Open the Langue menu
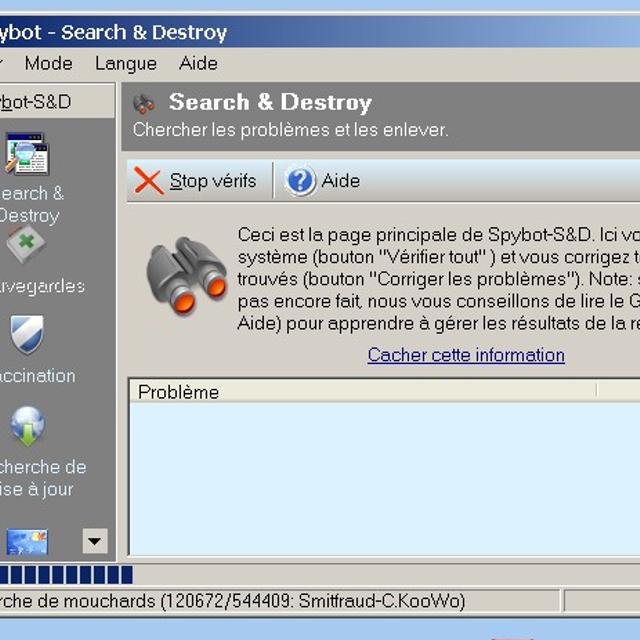The width and height of the screenshot is (640, 640). pyautogui.click(x=126, y=63)
